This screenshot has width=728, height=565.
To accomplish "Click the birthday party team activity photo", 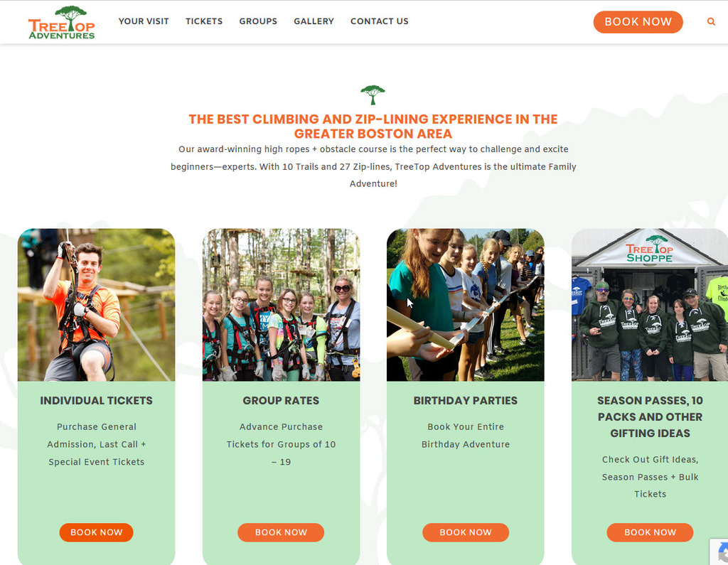I will [x=465, y=305].
